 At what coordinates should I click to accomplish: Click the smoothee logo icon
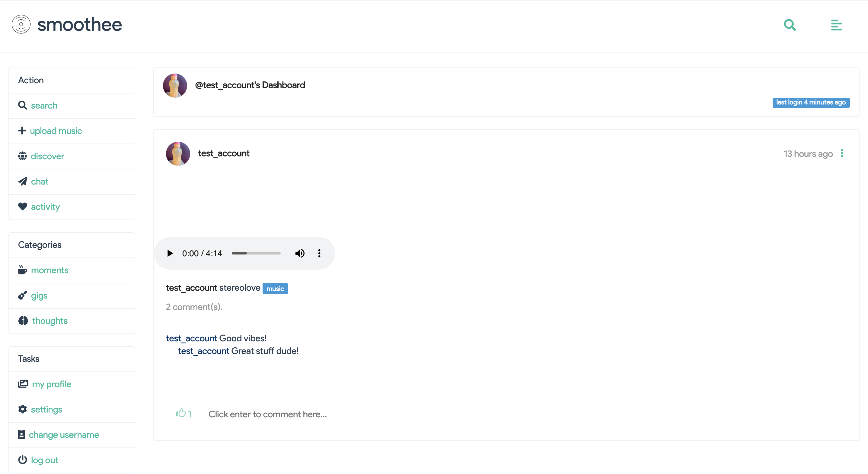[21, 24]
